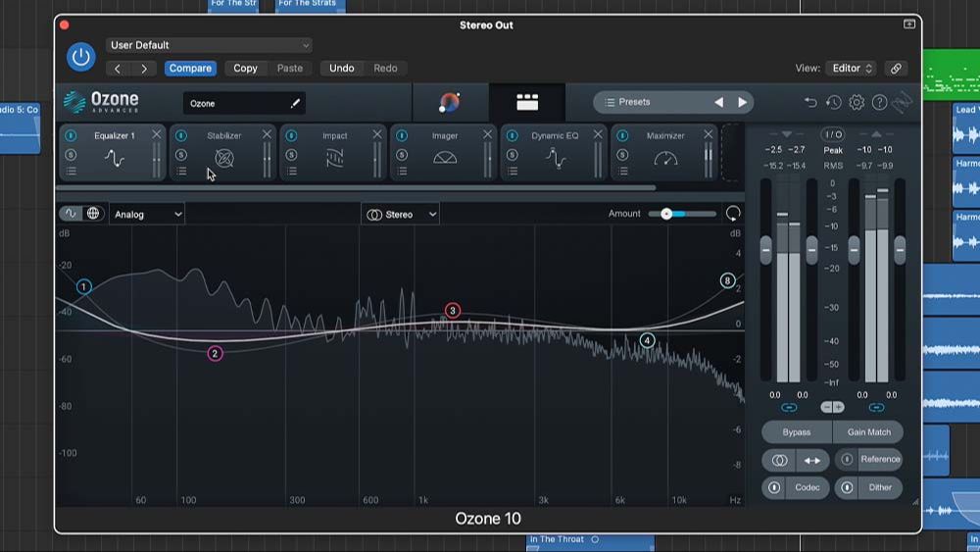Viewport: 980px width, 552px height.
Task: Open the Master Assistant colorful orb tab
Action: pos(450,102)
